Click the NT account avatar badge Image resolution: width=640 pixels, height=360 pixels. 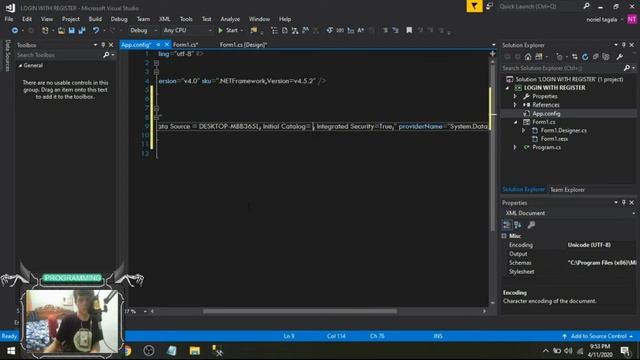(x=632, y=20)
